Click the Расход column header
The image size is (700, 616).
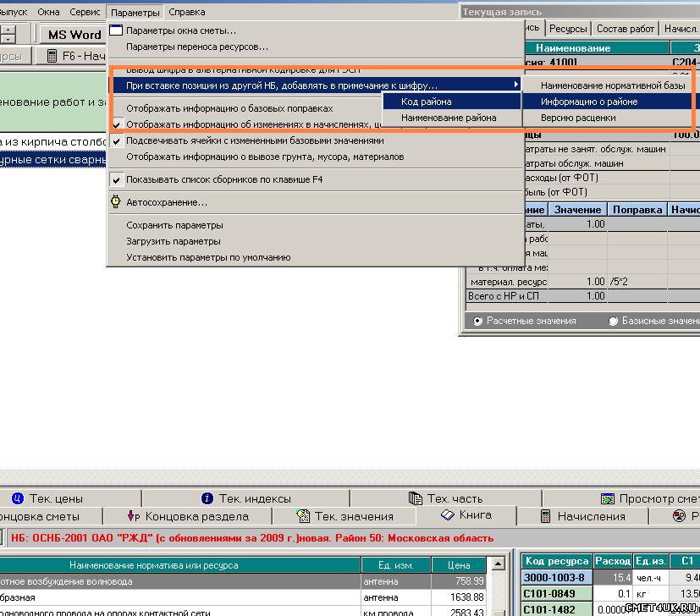(x=613, y=561)
